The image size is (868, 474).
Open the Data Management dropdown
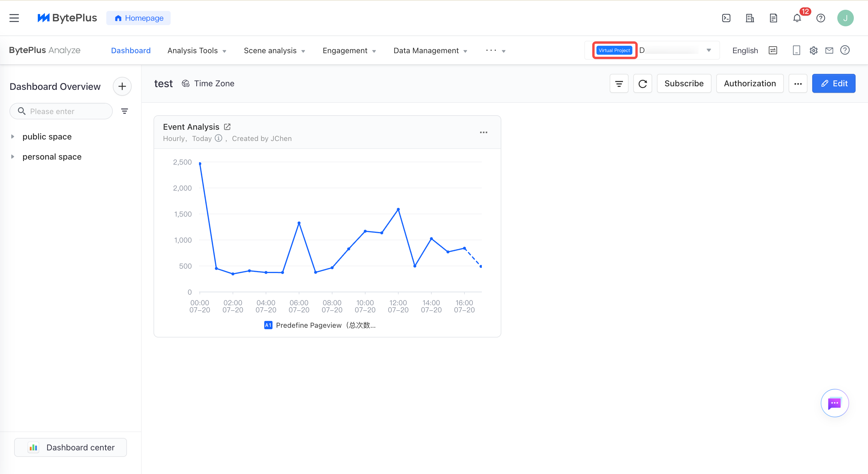coord(430,51)
